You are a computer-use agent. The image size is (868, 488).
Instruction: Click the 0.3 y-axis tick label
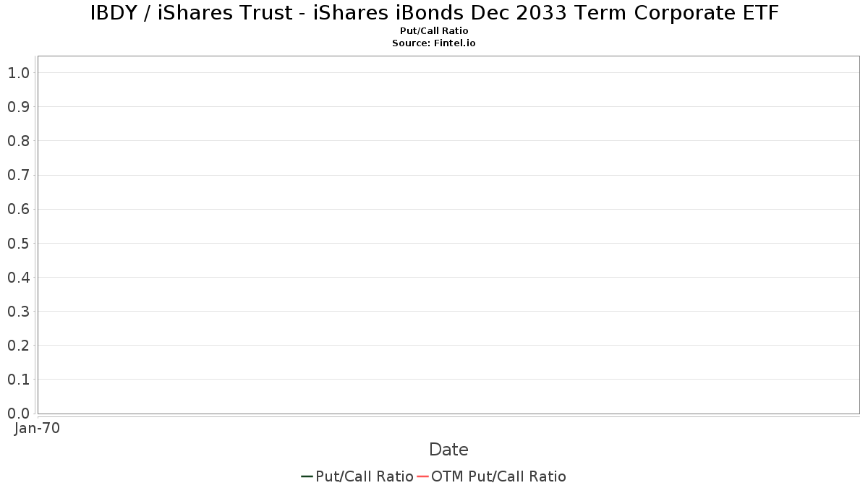coord(18,312)
